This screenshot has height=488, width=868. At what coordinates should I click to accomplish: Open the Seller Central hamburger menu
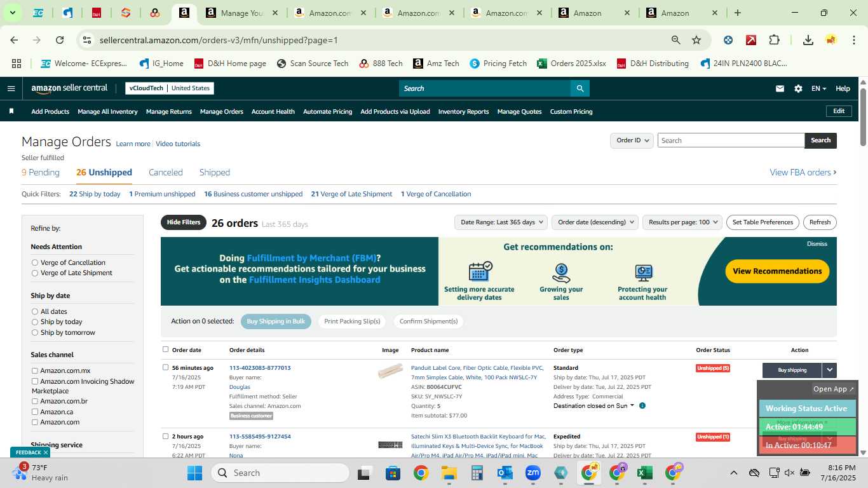click(x=11, y=88)
